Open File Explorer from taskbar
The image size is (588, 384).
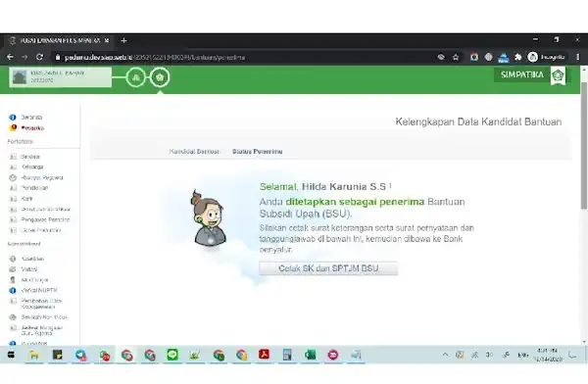[33, 355]
